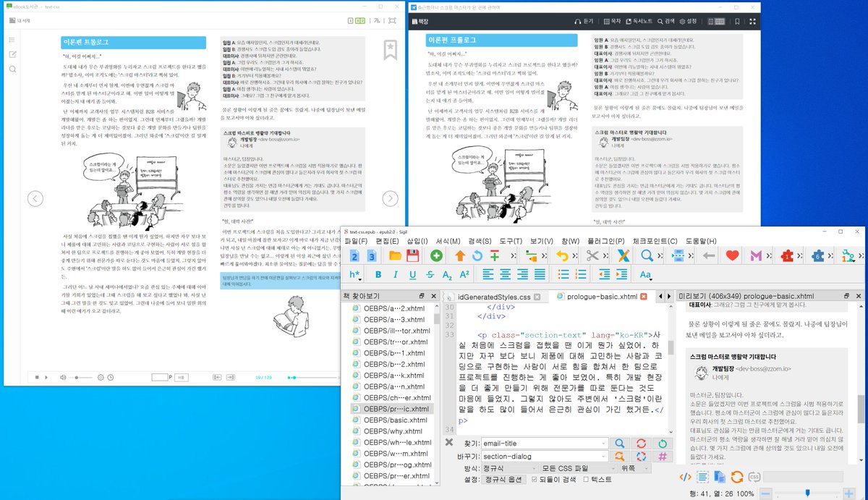Screen dimensions: 868x500
Task: Add new file with green plus icon
Action: point(436,255)
